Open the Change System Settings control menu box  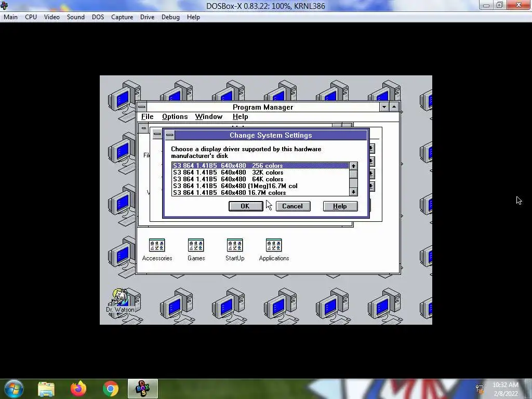[x=170, y=136]
